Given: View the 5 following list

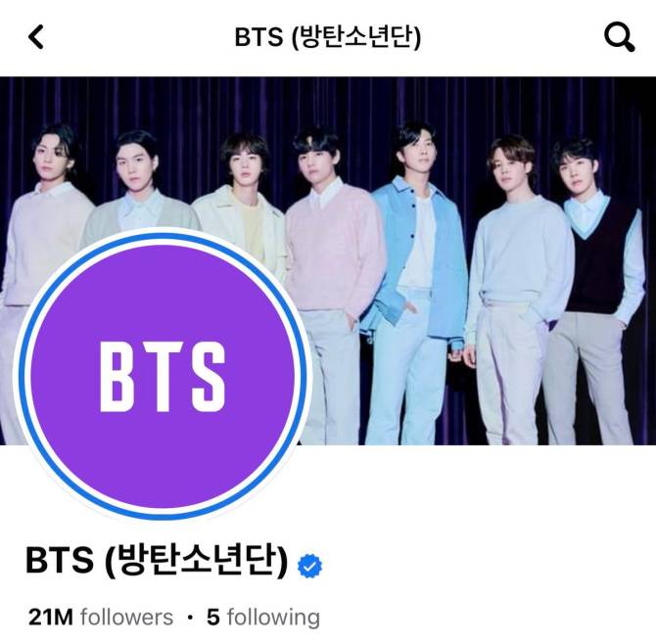Looking at the screenshot, I should (x=263, y=618).
